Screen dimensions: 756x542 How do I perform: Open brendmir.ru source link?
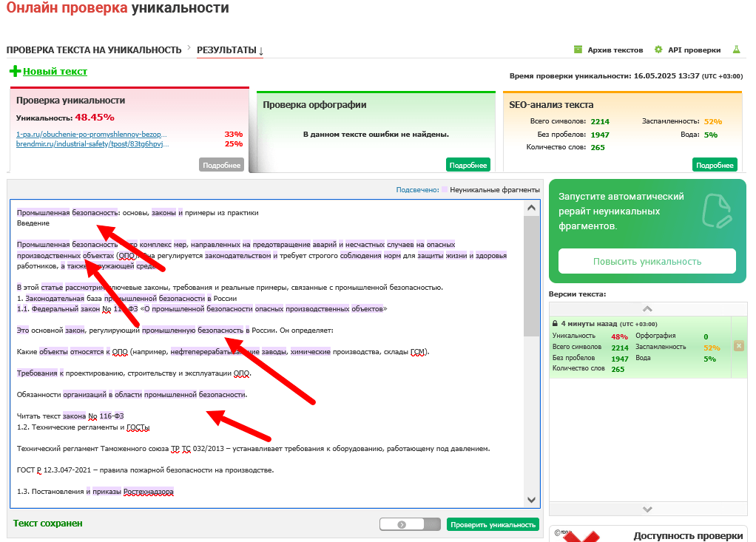click(x=92, y=144)
